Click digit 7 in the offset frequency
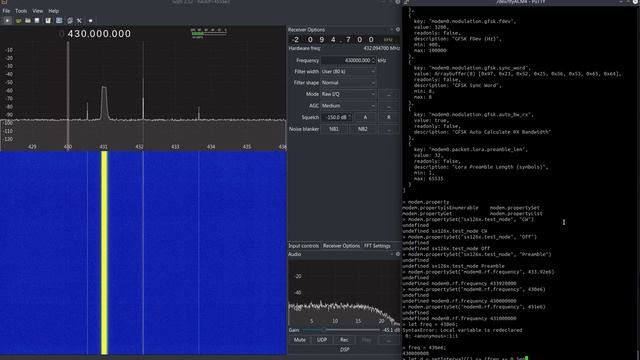This screenshot has width=640, height=360. (x=348, y=40)
